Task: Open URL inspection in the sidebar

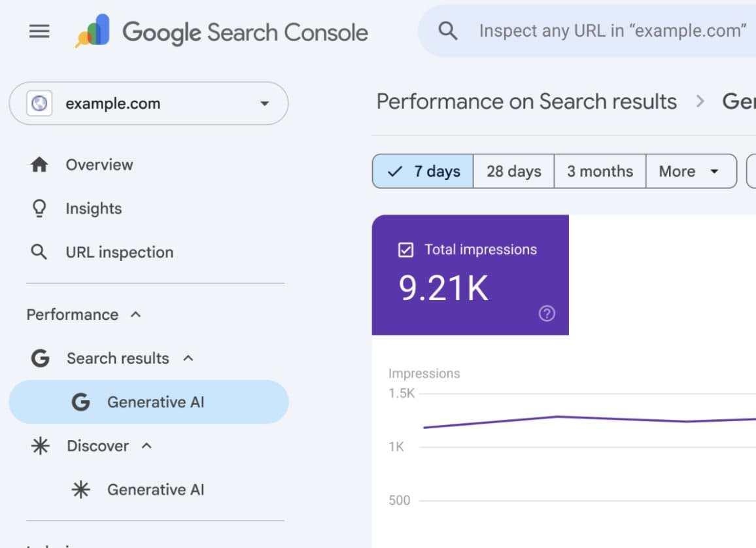Action: [120, 252]
